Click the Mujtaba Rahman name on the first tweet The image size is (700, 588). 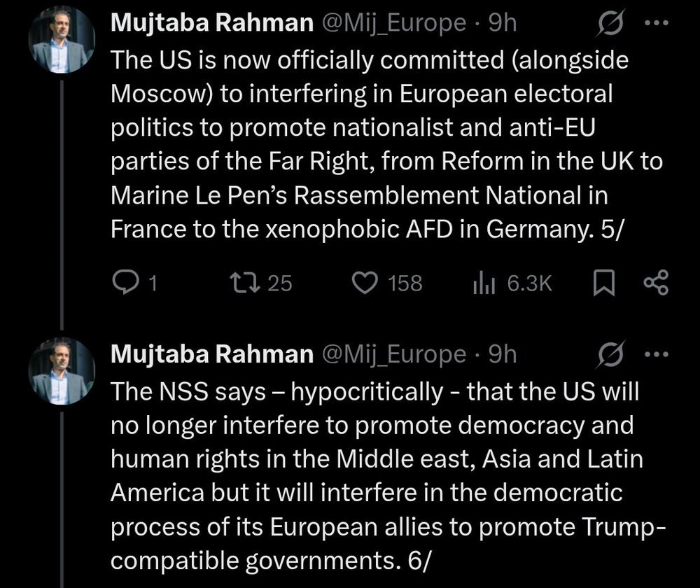click(212, 24)
